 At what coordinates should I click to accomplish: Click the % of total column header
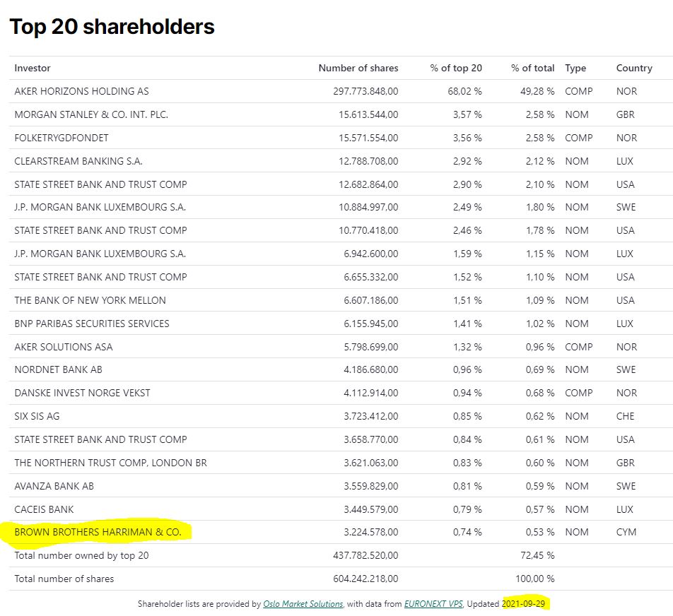(x=532, y=68)
